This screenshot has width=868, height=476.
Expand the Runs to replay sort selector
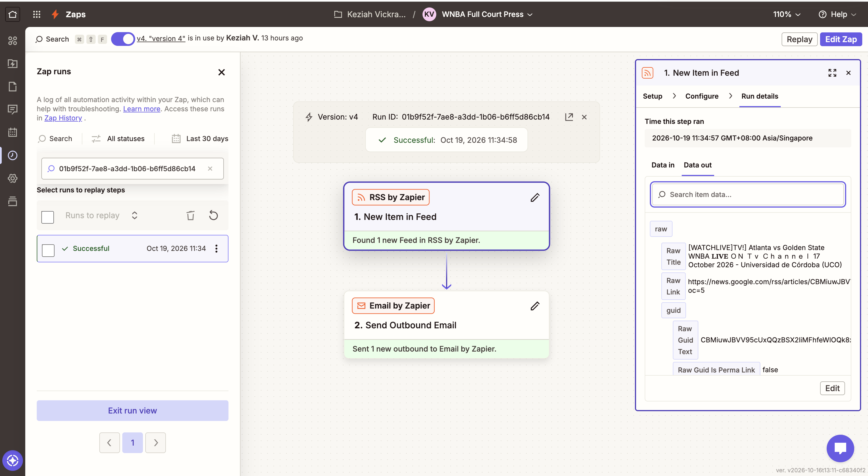134,215
